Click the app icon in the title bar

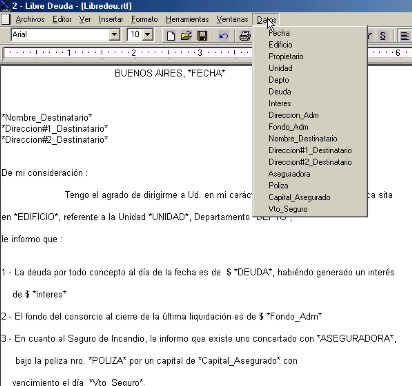(5, 6)
